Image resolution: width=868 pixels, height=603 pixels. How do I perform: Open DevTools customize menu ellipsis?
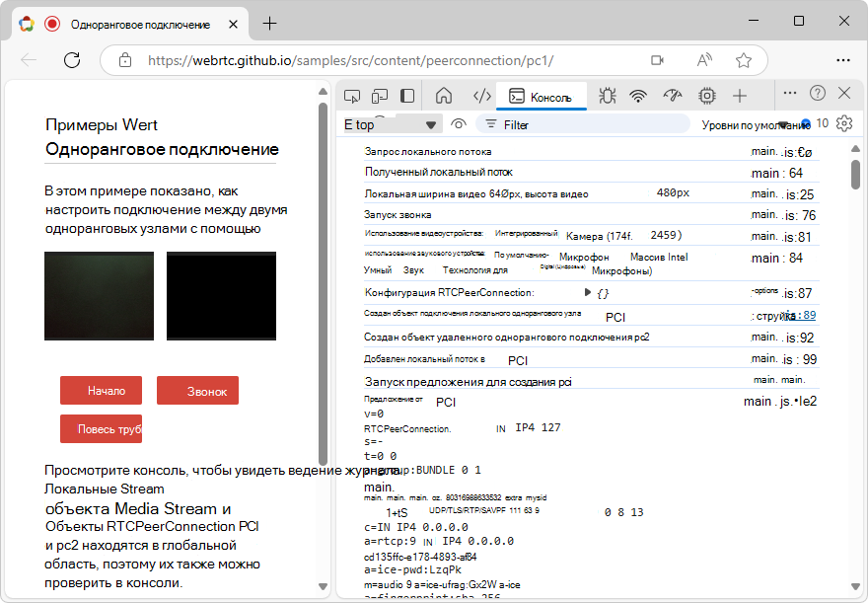tap(790, 93)
